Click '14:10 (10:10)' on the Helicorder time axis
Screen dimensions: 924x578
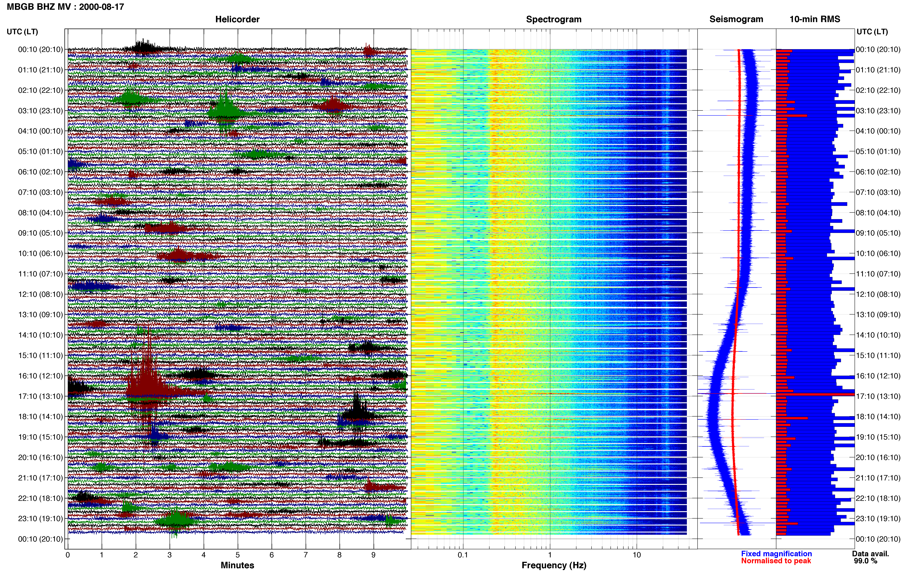41,335
